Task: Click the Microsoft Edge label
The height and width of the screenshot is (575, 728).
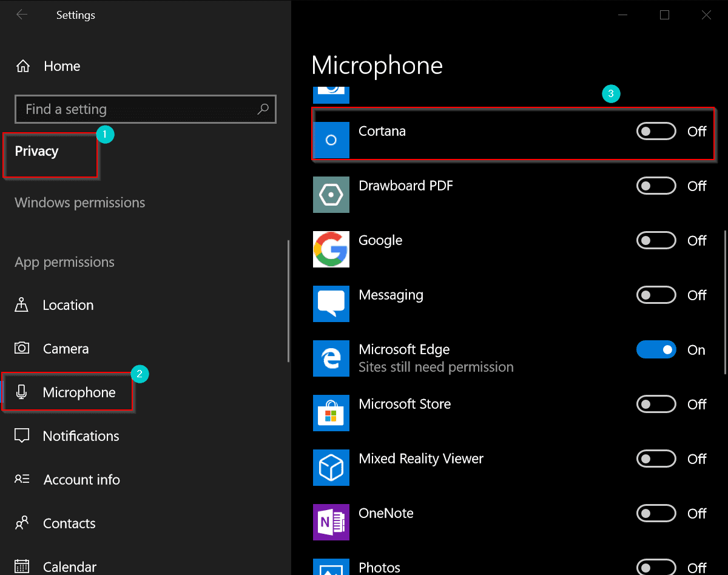Action: [x=404, y=349]
